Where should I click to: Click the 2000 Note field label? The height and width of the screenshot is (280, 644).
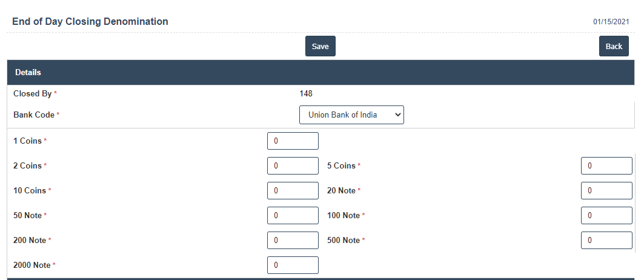pyautogui.click(x=32, y=265)
